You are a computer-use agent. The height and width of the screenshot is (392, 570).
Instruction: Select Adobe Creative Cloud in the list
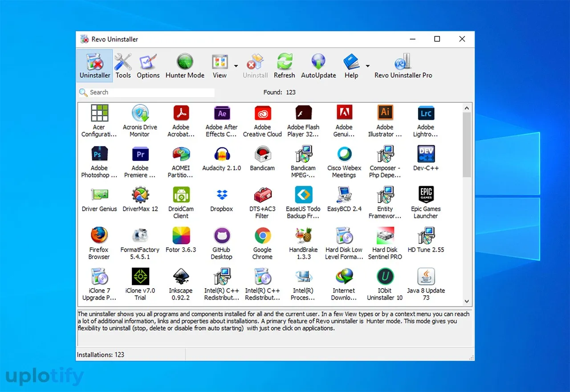[262, 121]
